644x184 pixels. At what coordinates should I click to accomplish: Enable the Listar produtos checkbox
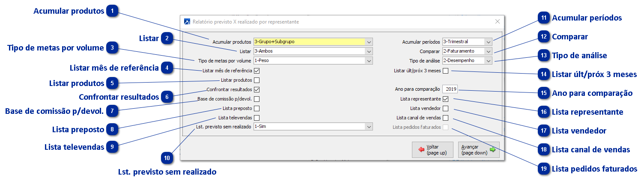click(x=256, y=80)
